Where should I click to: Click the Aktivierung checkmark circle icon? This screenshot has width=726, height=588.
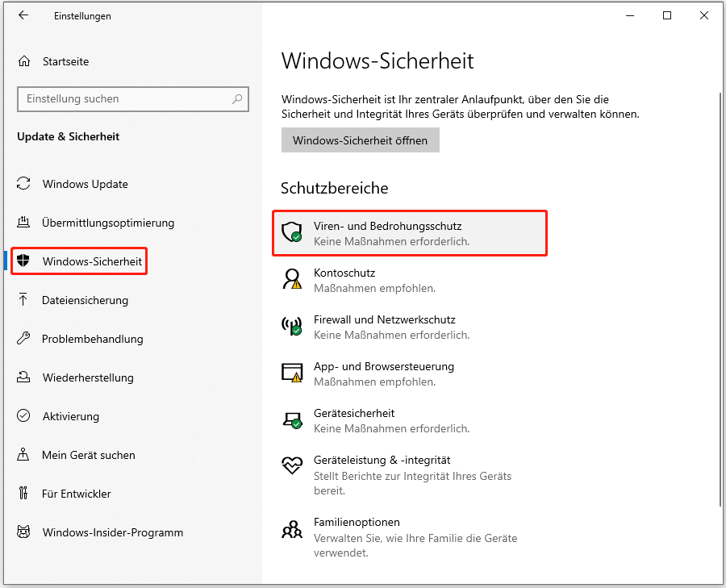(x=23, y=415)
